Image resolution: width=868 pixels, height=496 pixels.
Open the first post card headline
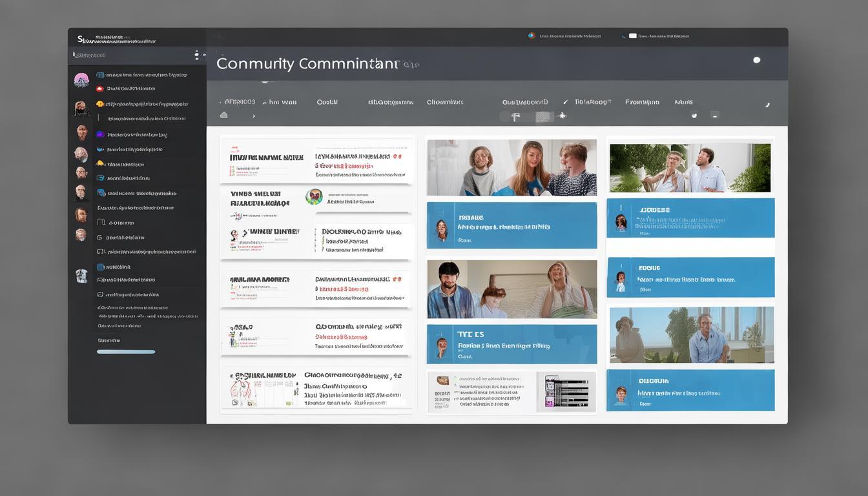(x=266, y=158)
